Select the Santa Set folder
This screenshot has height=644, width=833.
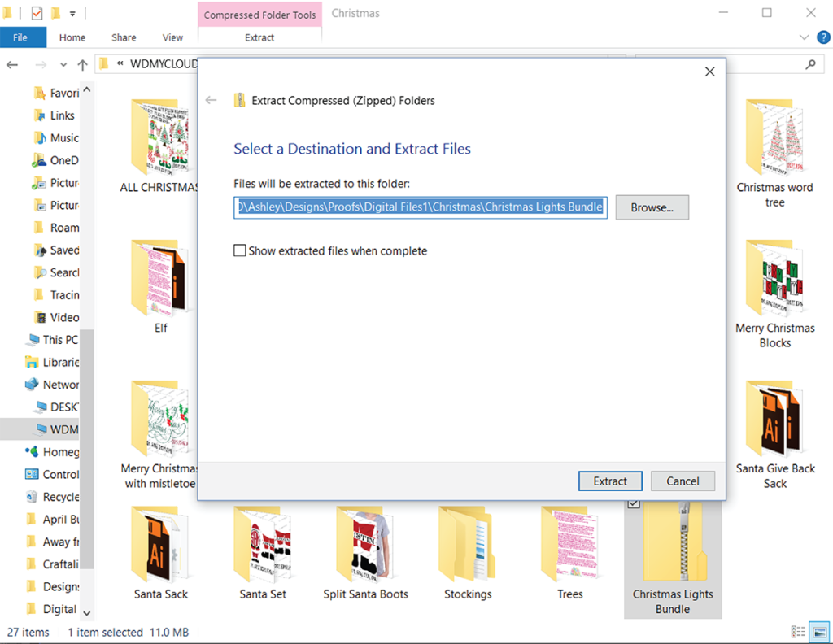(x=263, y=553)
